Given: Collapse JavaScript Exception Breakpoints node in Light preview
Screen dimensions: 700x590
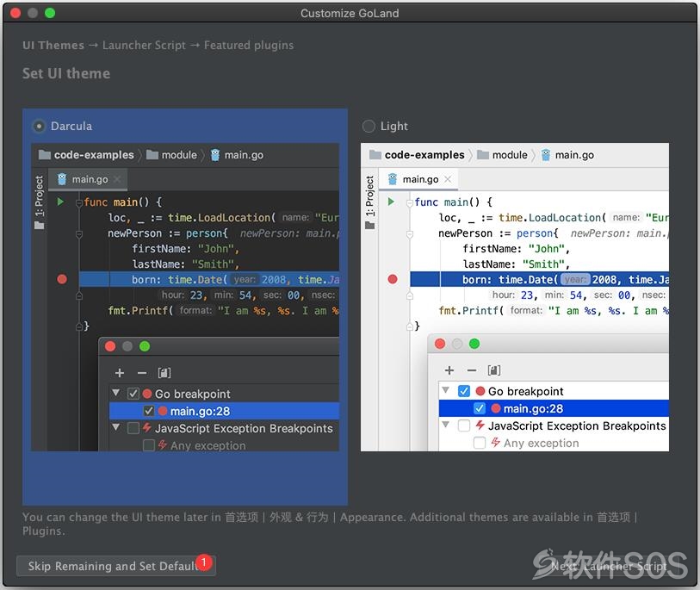Looking at the screenshot, I should tap(445, 425).
